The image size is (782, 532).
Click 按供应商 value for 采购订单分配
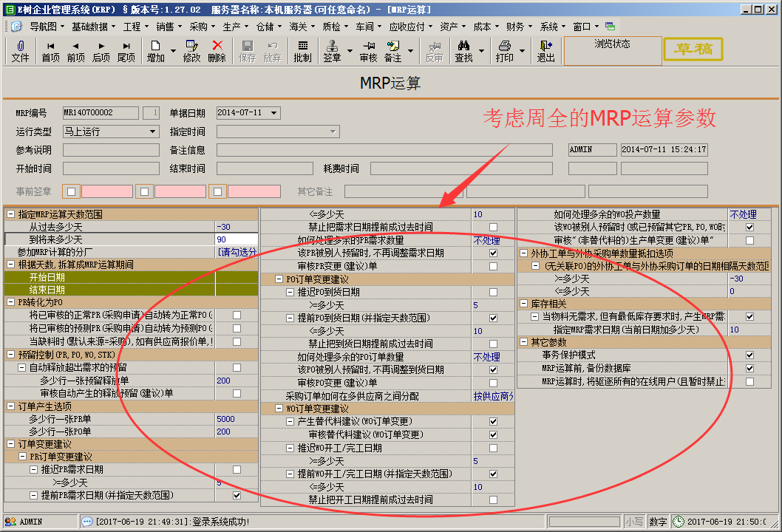tap(493, 396)
